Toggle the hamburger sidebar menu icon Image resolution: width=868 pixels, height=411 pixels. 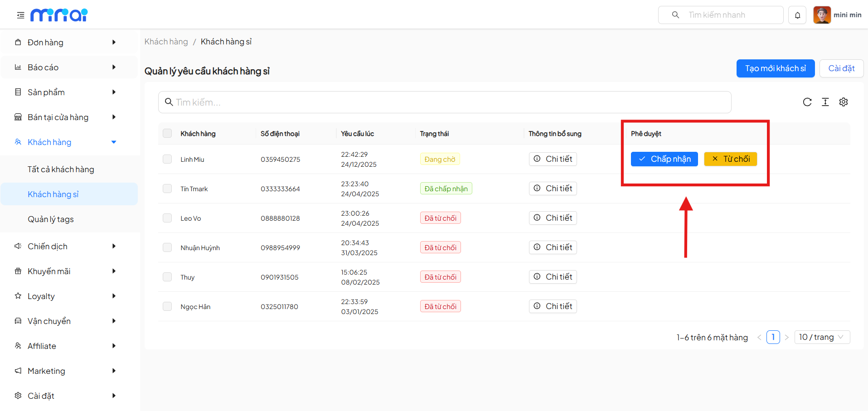pos(20,15)
